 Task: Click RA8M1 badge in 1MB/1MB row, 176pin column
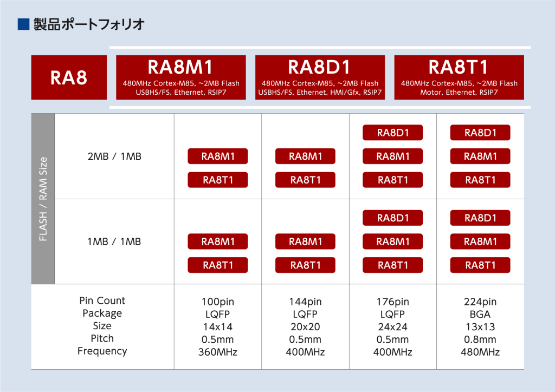point(392,241)
